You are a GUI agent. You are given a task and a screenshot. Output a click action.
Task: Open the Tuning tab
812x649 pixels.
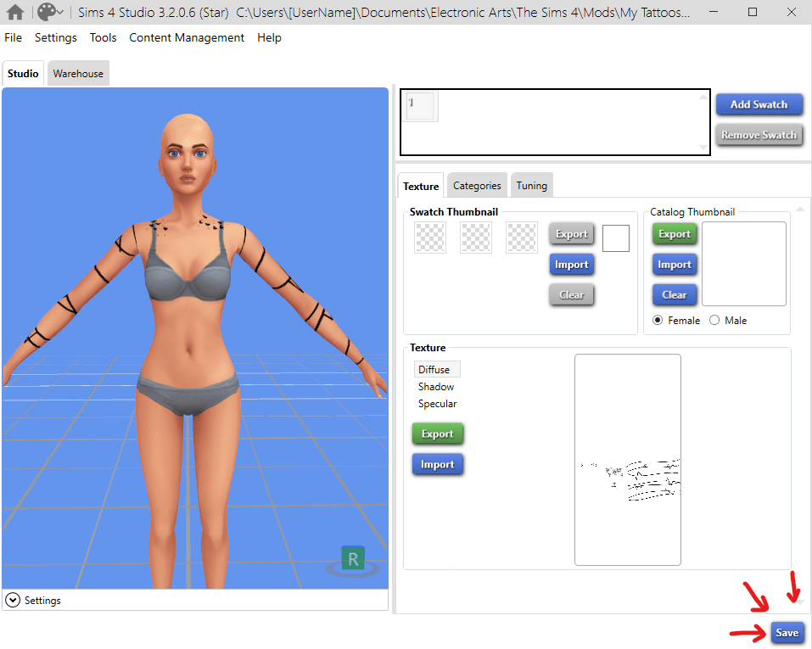click(x=532, y=186)
